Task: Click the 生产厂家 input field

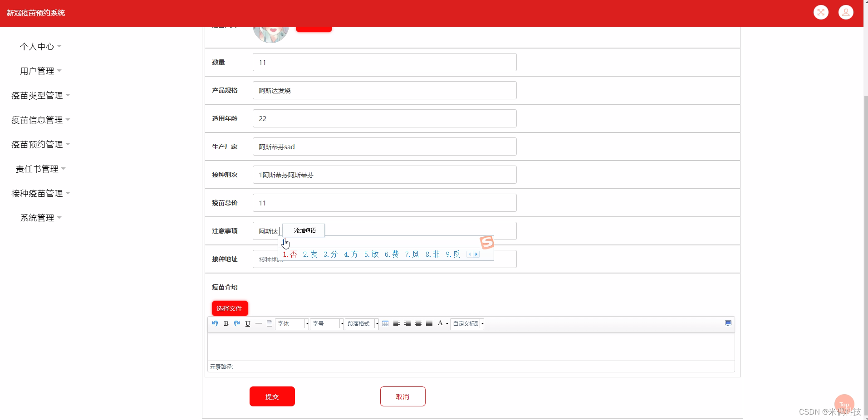Action: (385, 147)
